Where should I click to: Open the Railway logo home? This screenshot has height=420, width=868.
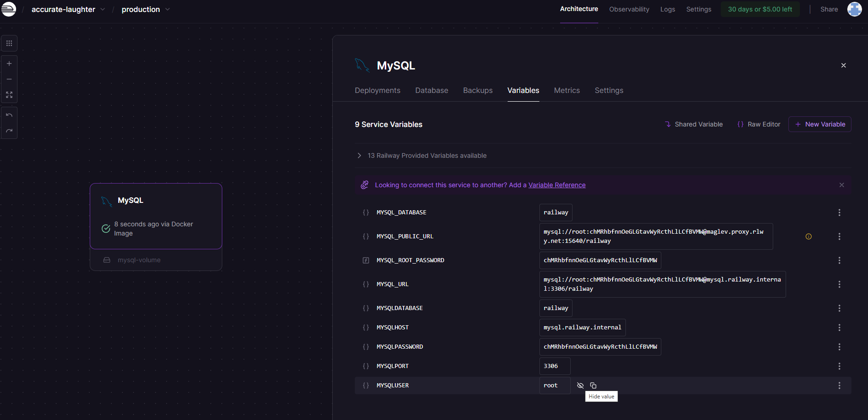8,9
